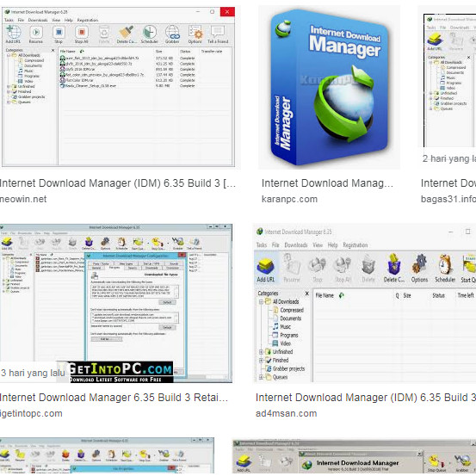Click Registration menu in ad4msan IDM screenshot
Image resolution: width=476 pixels, height=476 pixels.
[x=355, y=244]
